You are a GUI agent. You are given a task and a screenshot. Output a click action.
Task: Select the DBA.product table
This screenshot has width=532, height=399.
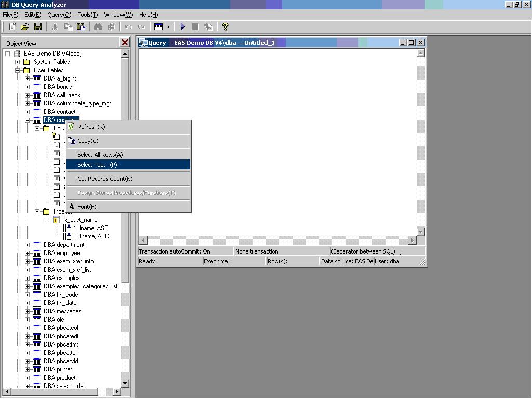[x=60, y=378]
